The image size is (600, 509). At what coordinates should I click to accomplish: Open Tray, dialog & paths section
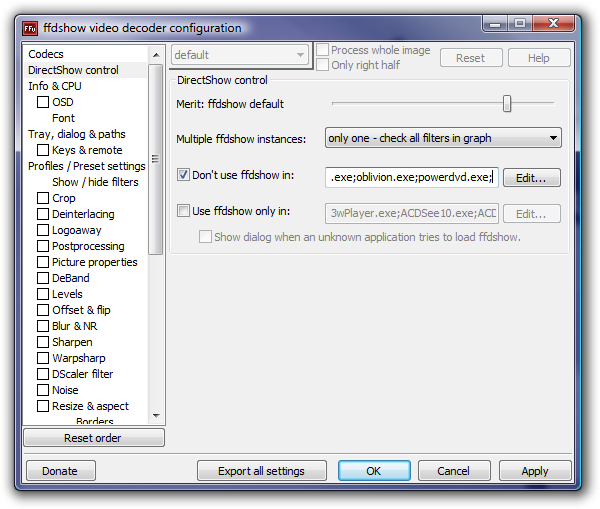pos(77,134)
